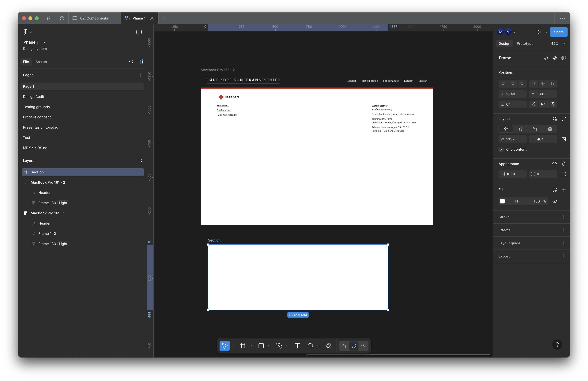Click the search icon in the file panel
The width and height of the screenshot is (588, 381).
coord(131,62)
